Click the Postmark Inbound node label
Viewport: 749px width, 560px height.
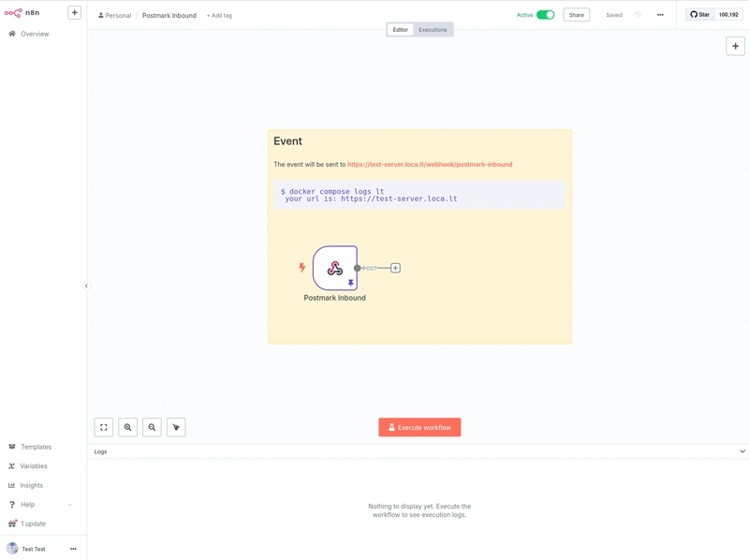click(x=335, y=298)
